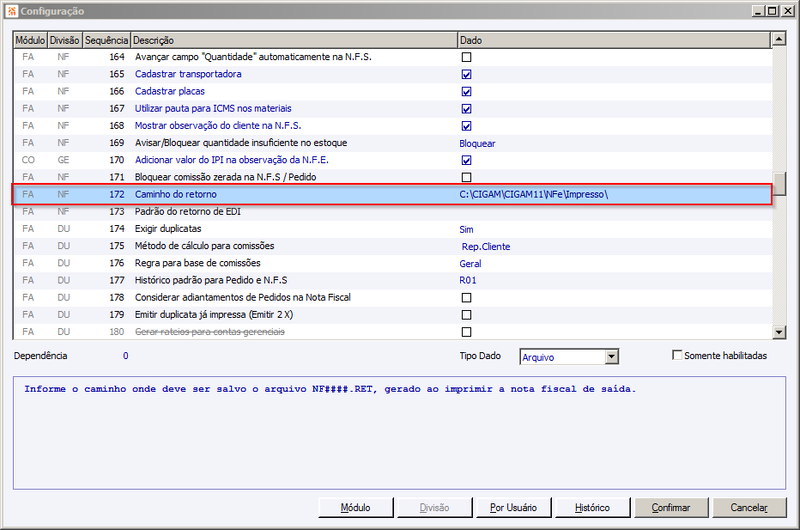
Task: Click the Cancelar button
Action: [x=749, y=508]
